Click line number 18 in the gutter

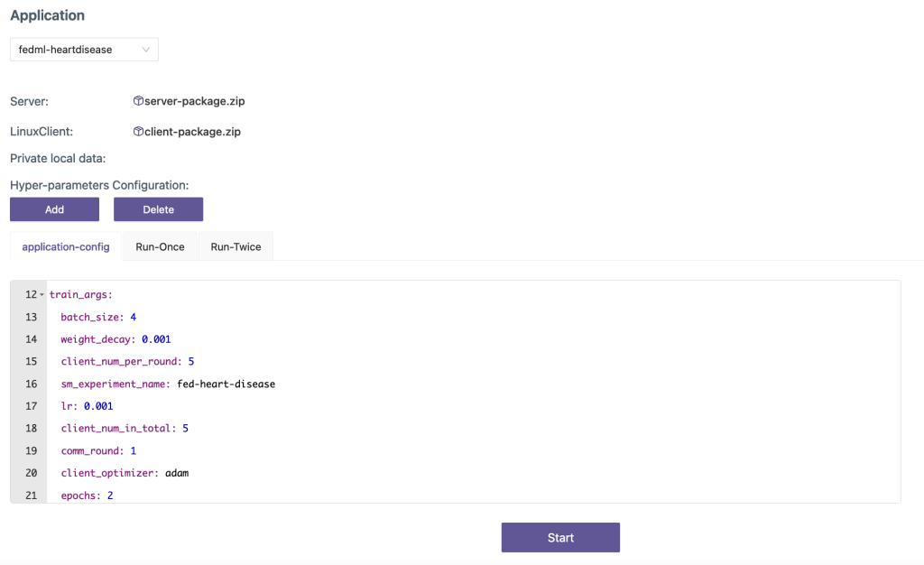click(x=32, y=429)
